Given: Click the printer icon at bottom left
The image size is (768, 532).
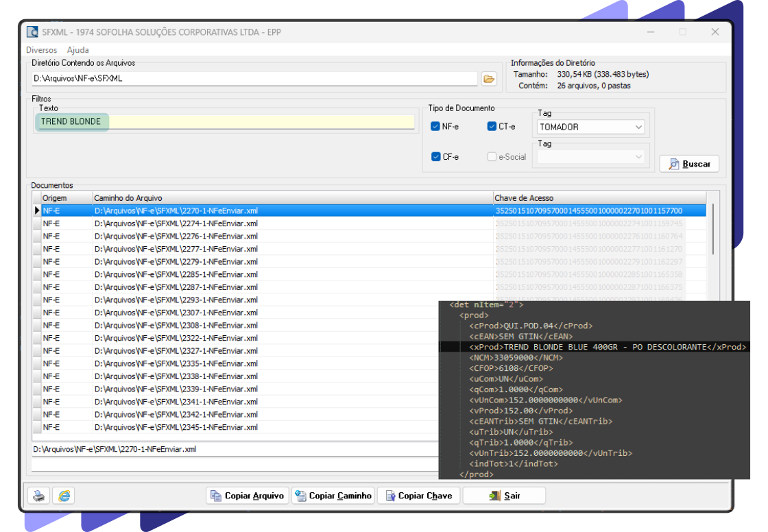Looking at the screenshot, I should point(40,496).
